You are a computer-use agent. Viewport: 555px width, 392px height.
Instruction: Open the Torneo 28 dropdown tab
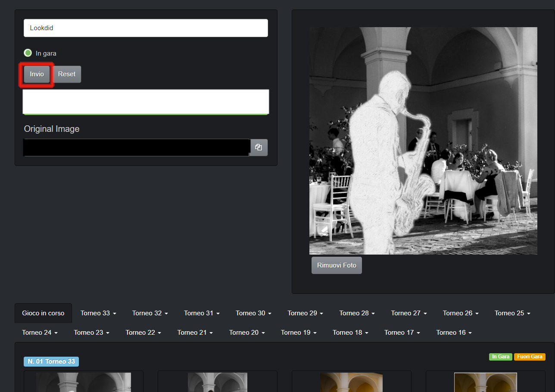coord(357,313)
